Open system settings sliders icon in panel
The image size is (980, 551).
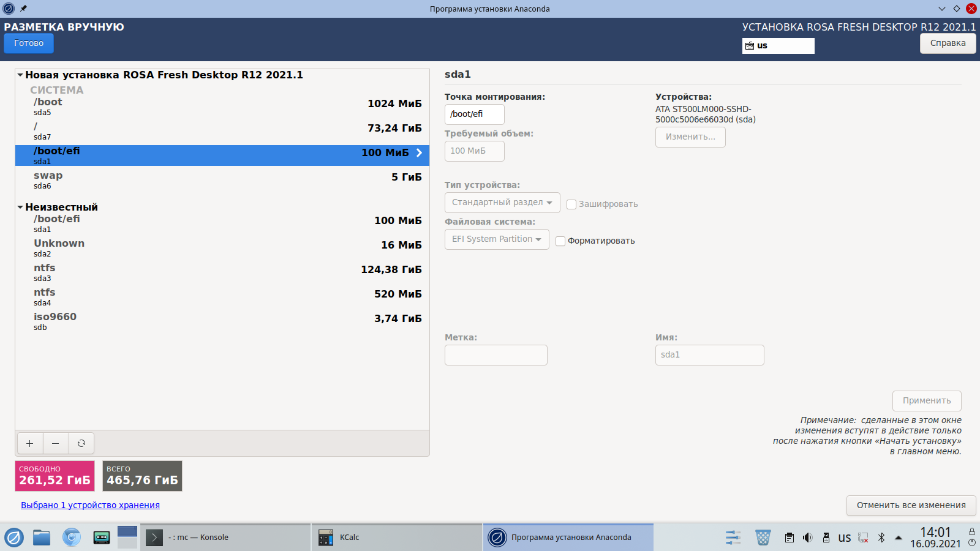tap(733, 538)
